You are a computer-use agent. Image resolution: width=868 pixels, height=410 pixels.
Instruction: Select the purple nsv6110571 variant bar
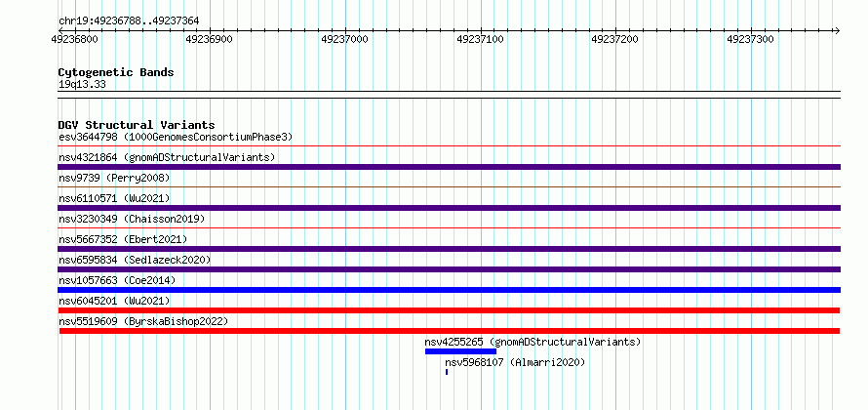tap(449, 208)
